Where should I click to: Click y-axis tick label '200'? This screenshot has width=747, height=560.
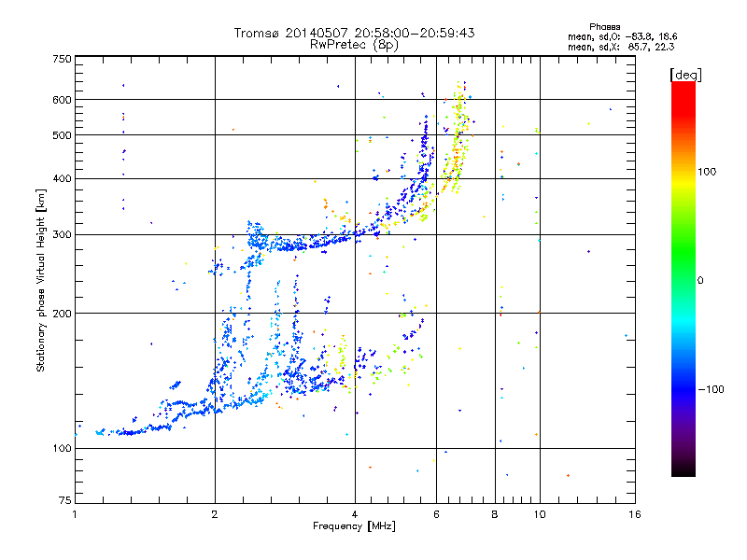[x=62, y=314]
